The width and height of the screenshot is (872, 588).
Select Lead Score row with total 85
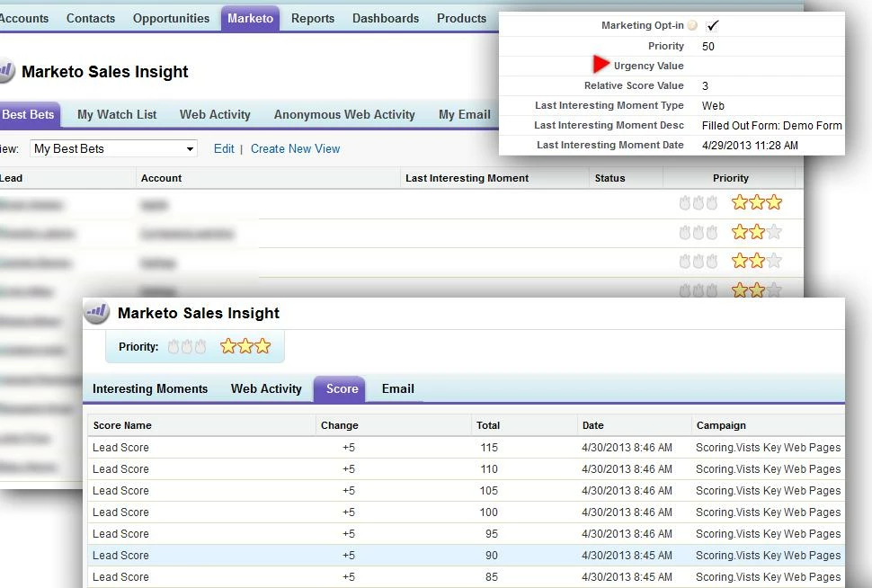[x=466, y=577]
